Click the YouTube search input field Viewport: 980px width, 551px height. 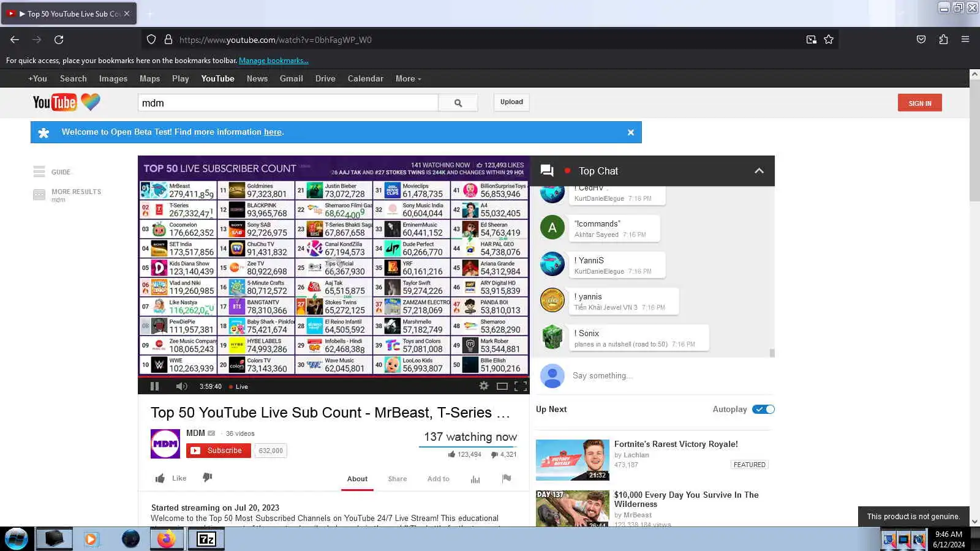288,103
